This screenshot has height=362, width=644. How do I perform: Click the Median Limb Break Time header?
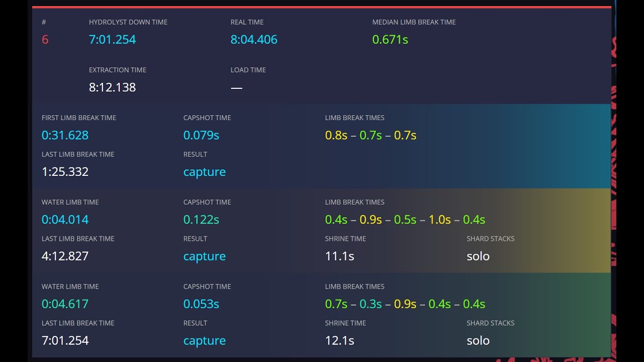pos(414,22)
